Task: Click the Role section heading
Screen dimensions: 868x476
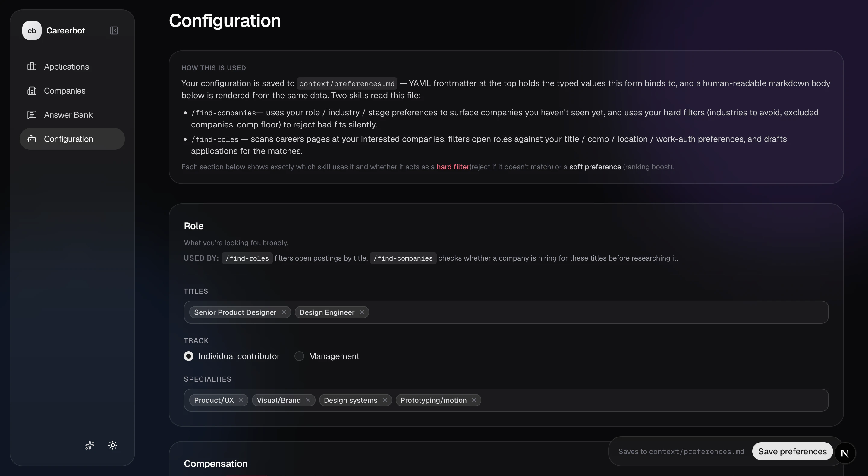Action: [194, 226]
